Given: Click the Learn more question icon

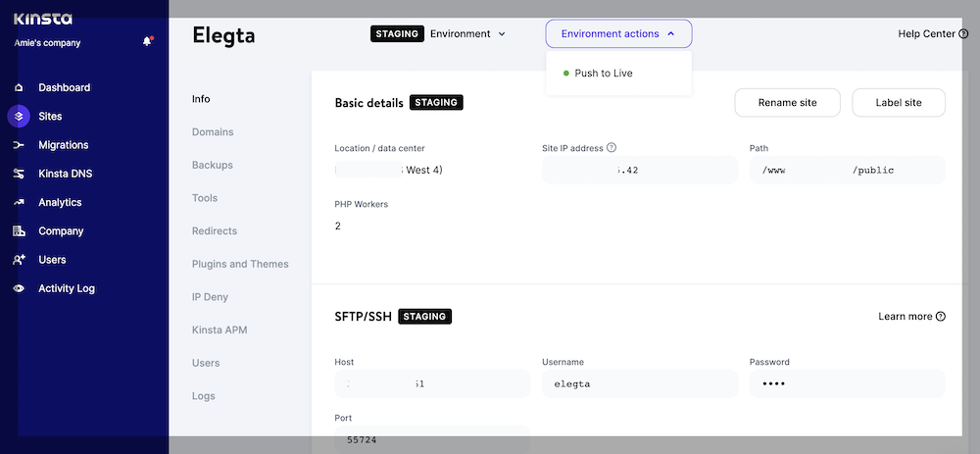Looking at the screenshot, I should coord(940,317).
